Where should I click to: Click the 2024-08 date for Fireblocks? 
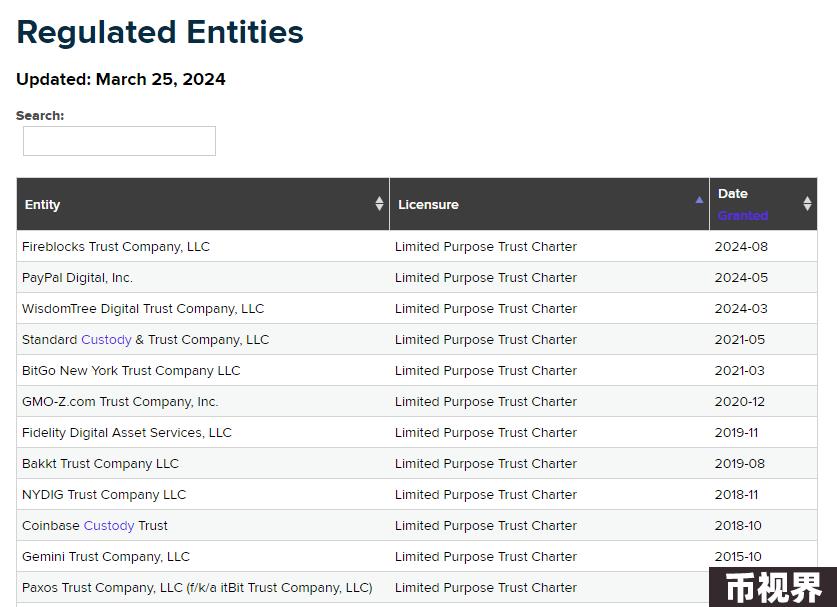(741, 247)
